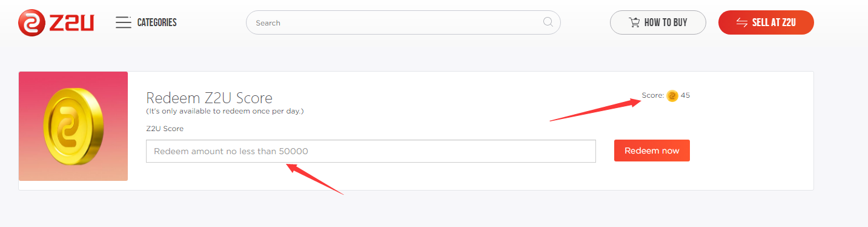
Task: Click the Z2U red logo icon
Action: point(31,23)
